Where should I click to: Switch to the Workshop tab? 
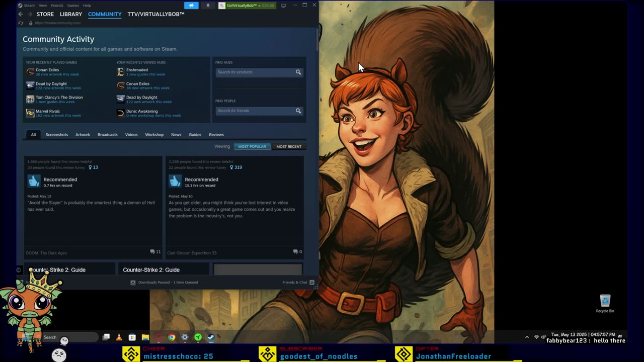[x=154, y=135]
